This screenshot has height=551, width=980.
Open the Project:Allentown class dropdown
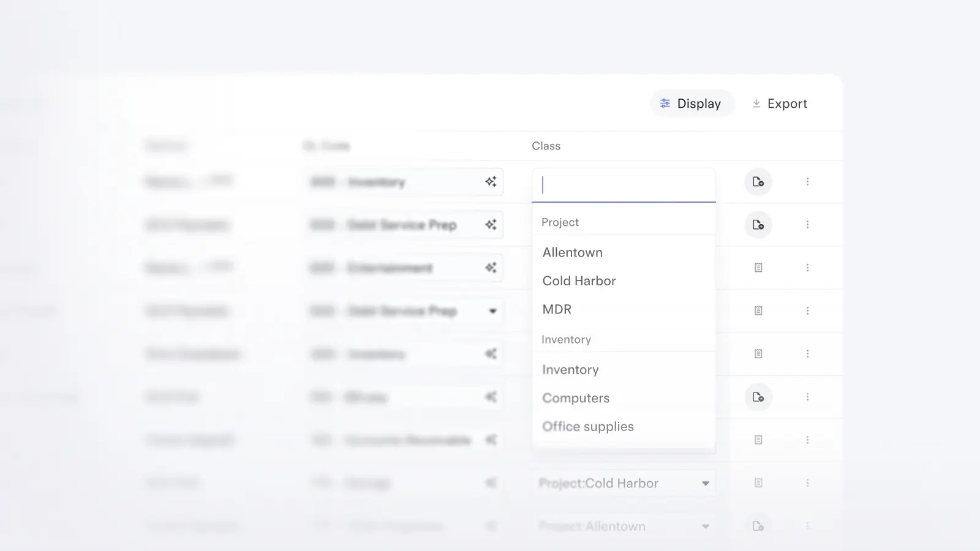tap(705, 527)
